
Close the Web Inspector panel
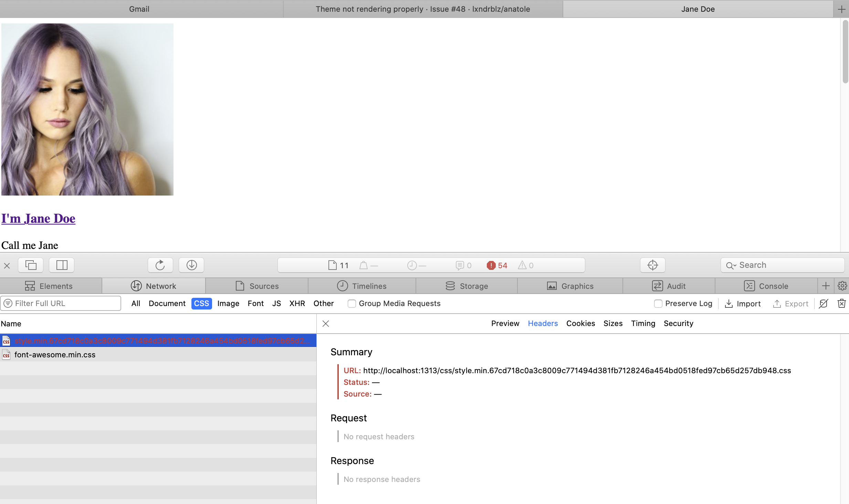[x=7, y=265]
